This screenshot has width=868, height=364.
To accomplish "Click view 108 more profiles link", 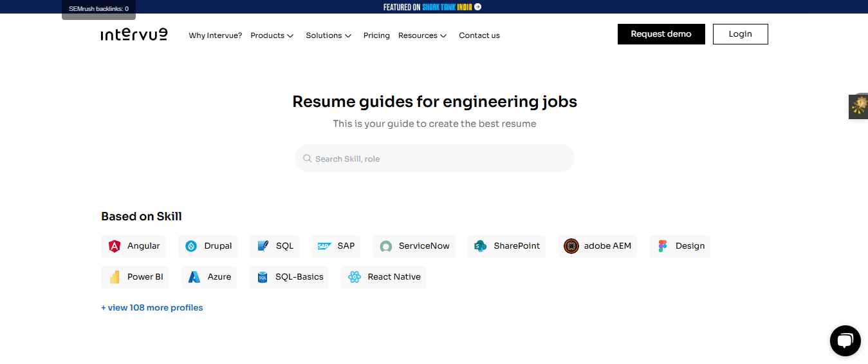I will coord(152,308).
